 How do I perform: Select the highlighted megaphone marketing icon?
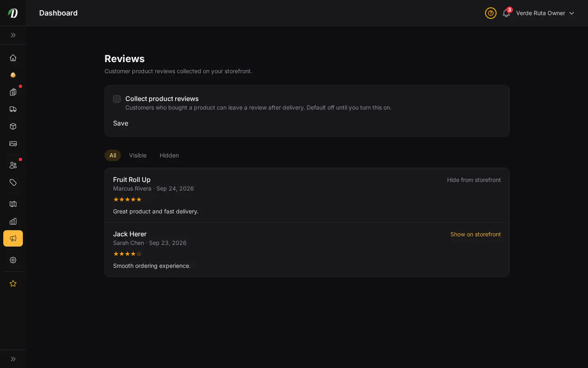(x=13, y=238)
